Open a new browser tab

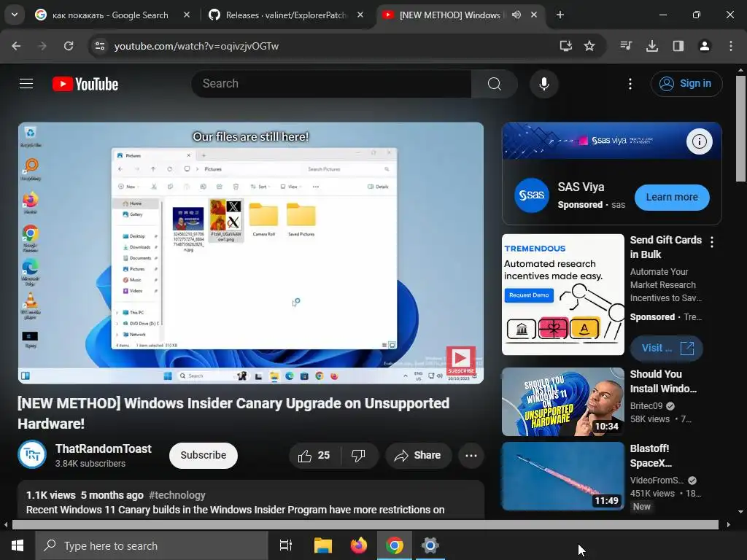click(x=560, y=15)
